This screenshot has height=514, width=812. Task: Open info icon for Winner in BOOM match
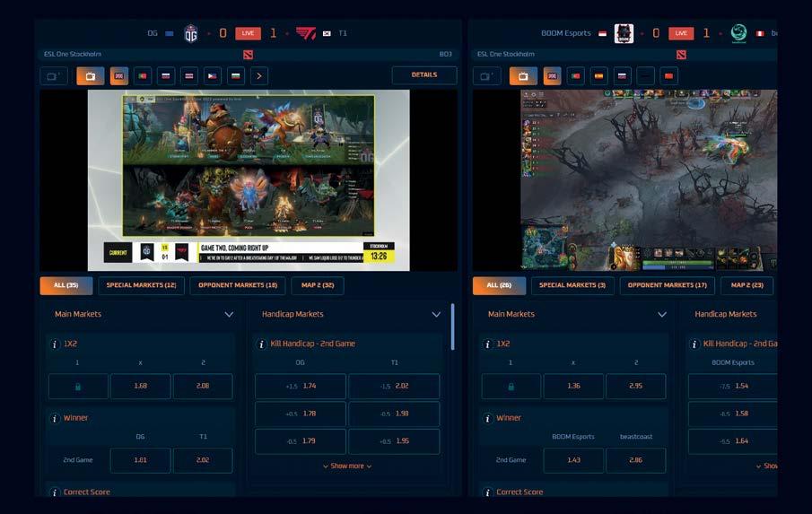click(487, 418)
